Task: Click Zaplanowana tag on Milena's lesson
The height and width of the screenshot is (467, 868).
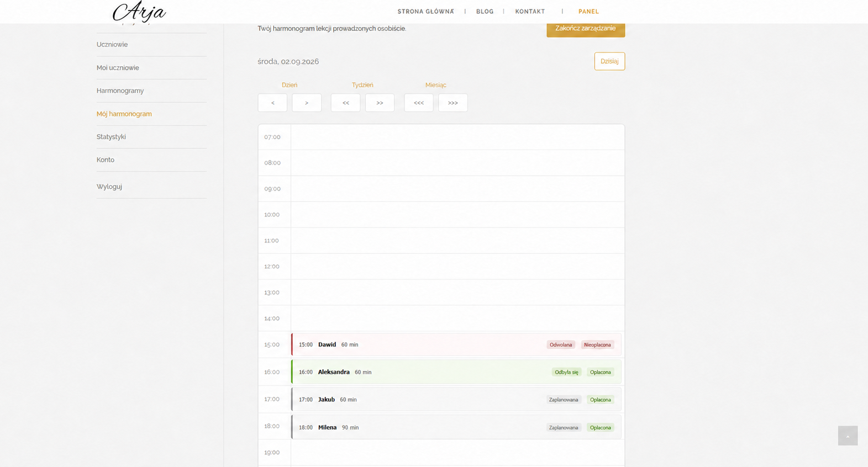Action: [x=564, y=427]
